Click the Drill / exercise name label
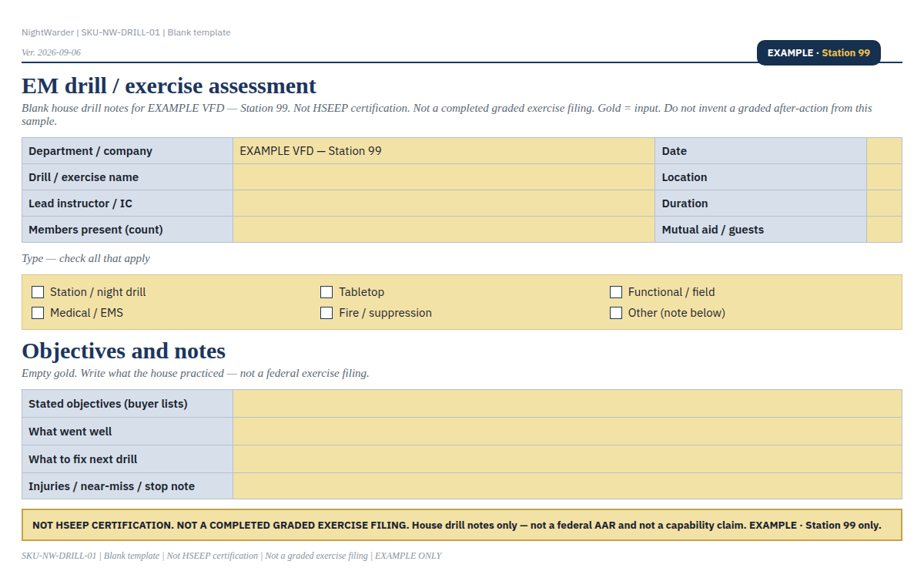Screen dimensions: 924x578 pos(127,177)
